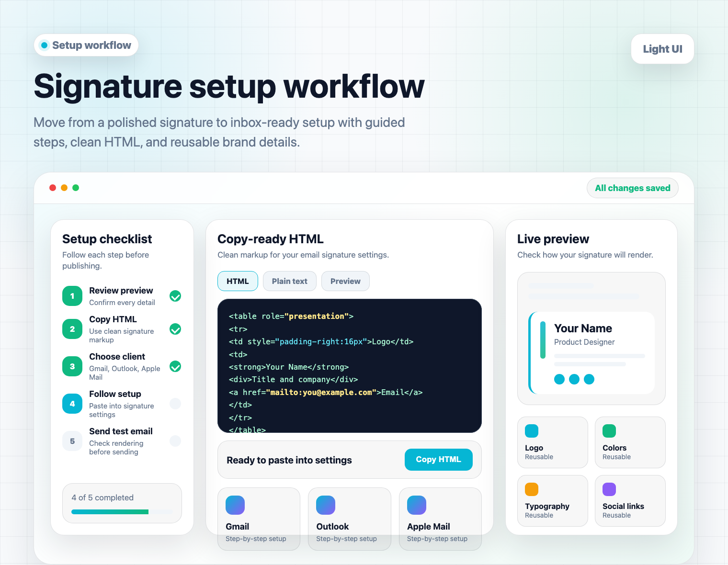Click the Light UI button
This screenshot has height=565, width=728.
(x=662, y=49)
